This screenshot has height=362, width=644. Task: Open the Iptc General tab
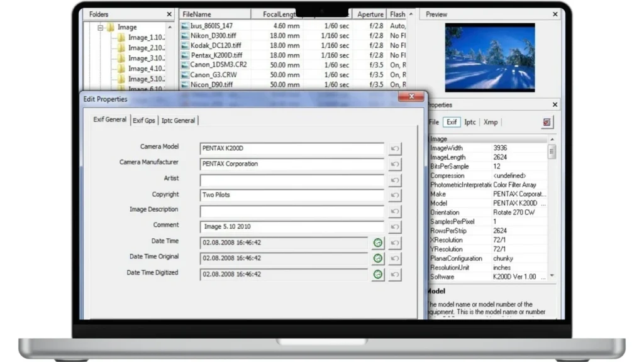(178, 120)
